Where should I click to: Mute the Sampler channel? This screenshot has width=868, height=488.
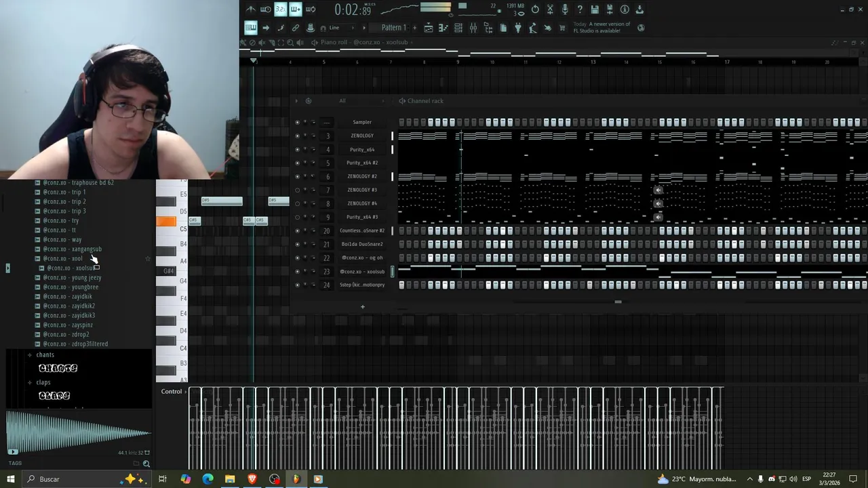click(x=297, y=122)
